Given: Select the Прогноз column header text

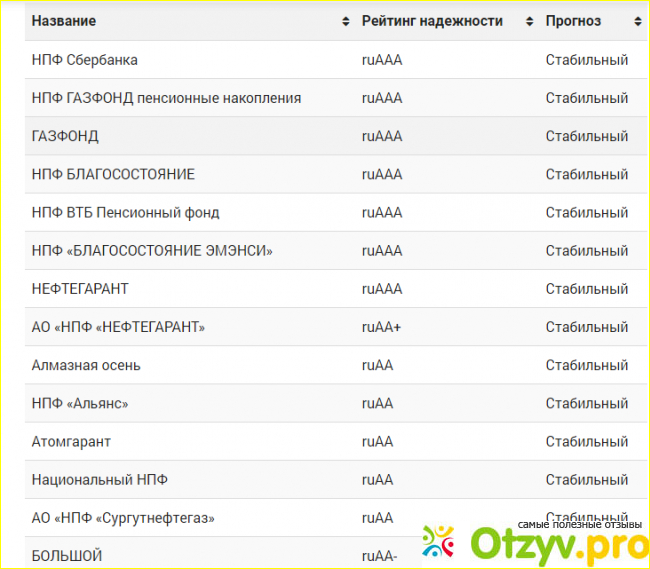Looking at the screenshot, I should point(573,21).
